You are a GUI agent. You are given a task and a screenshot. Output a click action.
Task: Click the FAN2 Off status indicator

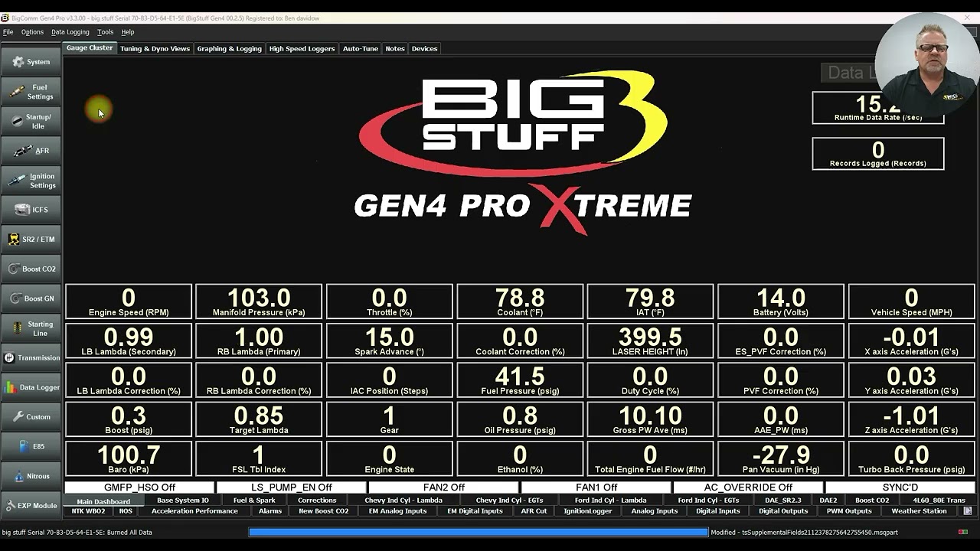[x=443, y=487]
